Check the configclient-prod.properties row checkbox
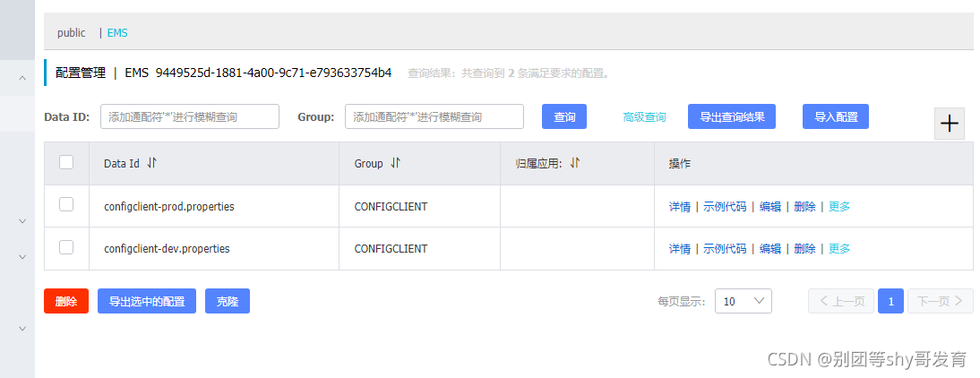 [66, 204]
